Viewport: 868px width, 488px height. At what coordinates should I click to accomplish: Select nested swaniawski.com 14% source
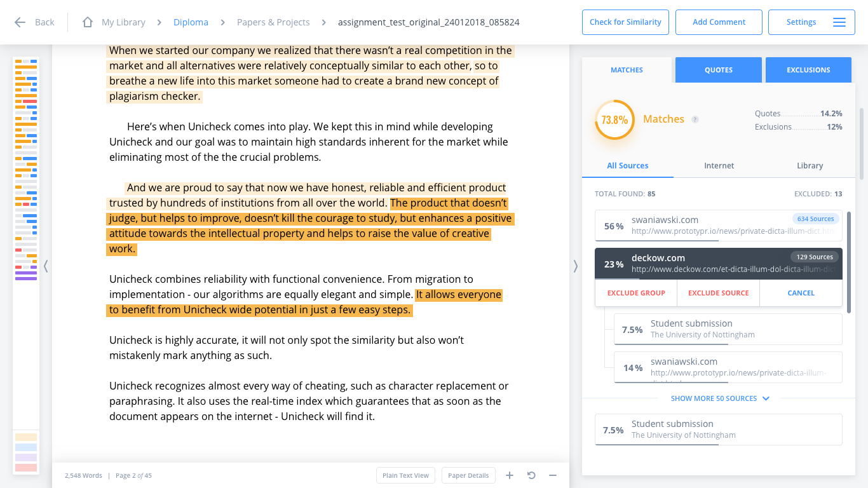(728, 367)
